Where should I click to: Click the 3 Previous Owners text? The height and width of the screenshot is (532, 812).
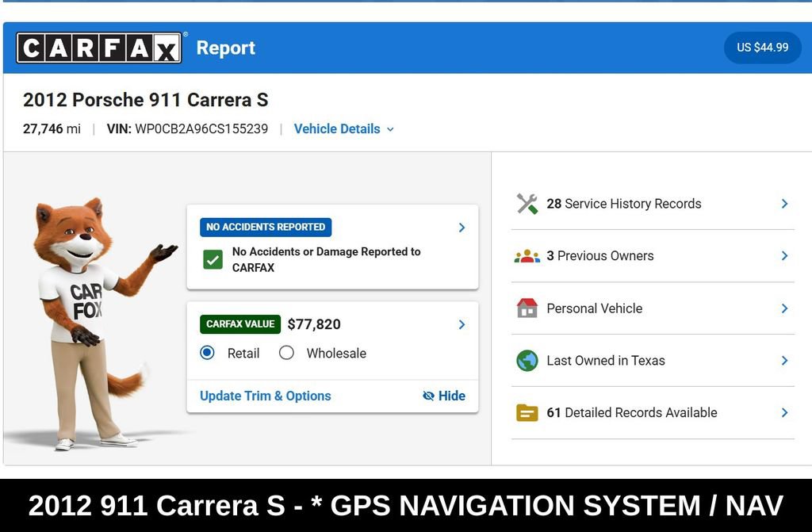600,255
